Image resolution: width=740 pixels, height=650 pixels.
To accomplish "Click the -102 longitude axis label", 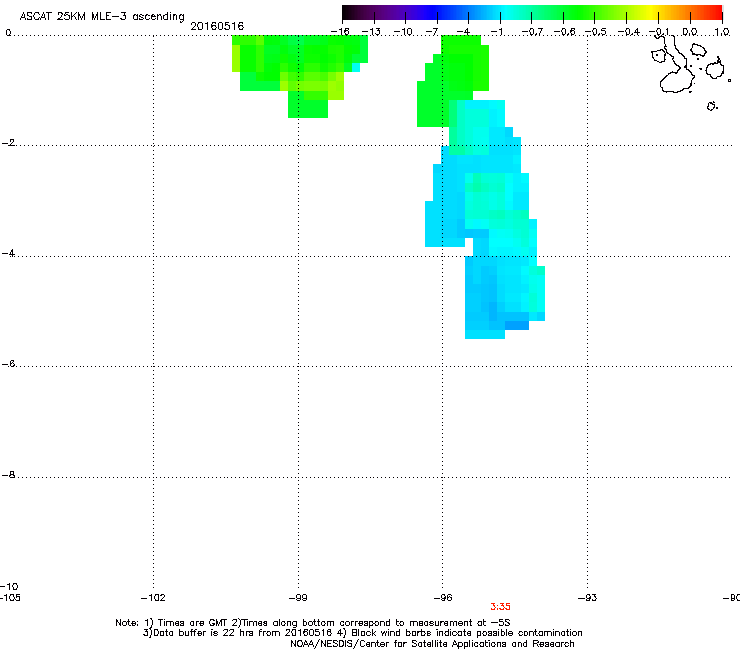I will [153, 598].
